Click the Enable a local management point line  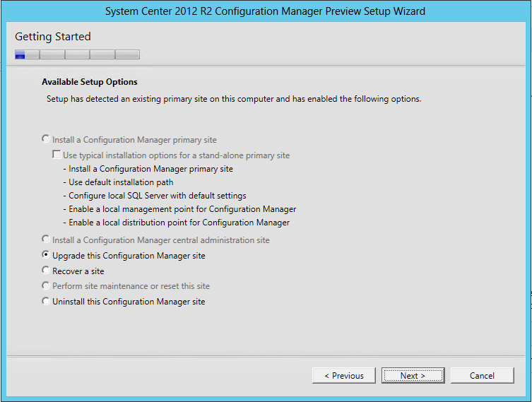[179, 209]
